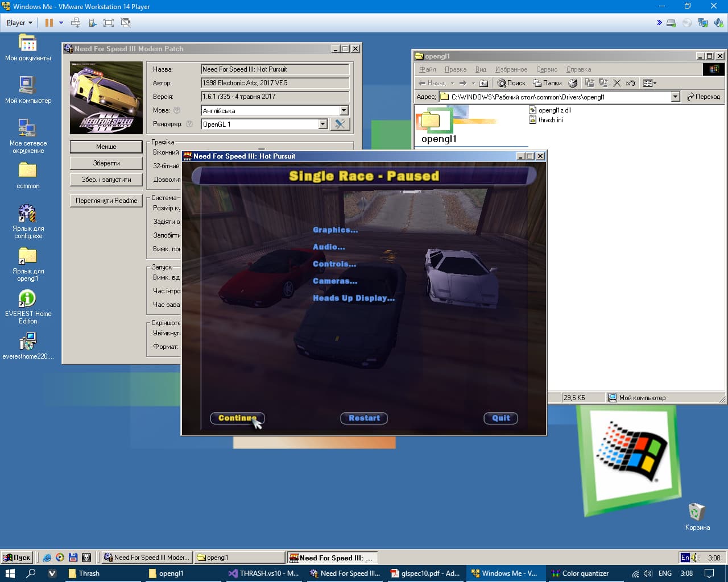Open Сервис menu in opengl1 window
The height and width of the screenshot is (582, 728).
tap(547, 69)
